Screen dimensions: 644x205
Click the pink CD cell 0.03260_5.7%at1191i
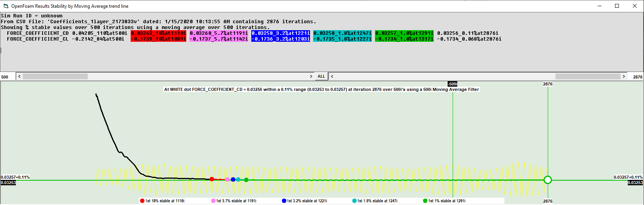[x=219, y=33]
